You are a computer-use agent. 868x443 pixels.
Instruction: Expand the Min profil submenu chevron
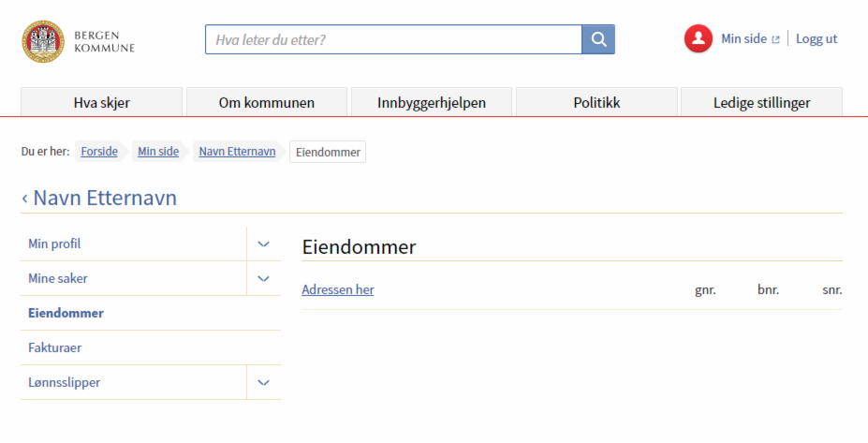263,244
